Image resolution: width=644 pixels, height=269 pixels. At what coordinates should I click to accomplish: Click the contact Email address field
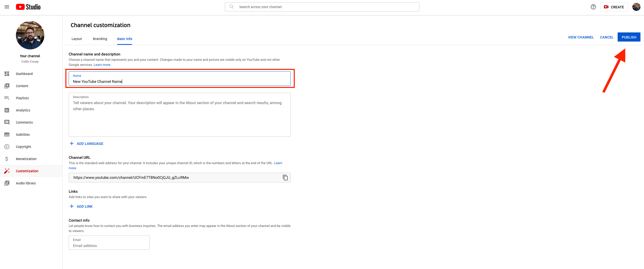(109, 245)
